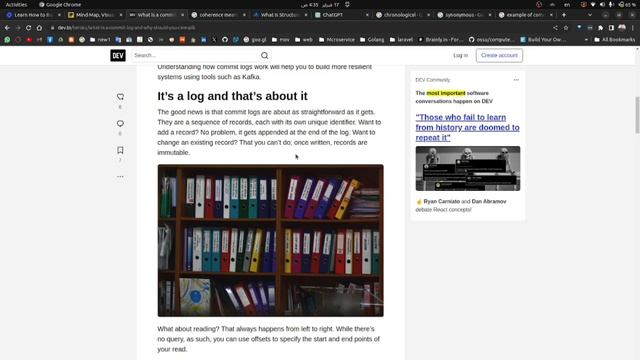Viewport: 640px width, 360px height.
Task: Switch to the 'coherence mean' tab
Action: [218, 15]
